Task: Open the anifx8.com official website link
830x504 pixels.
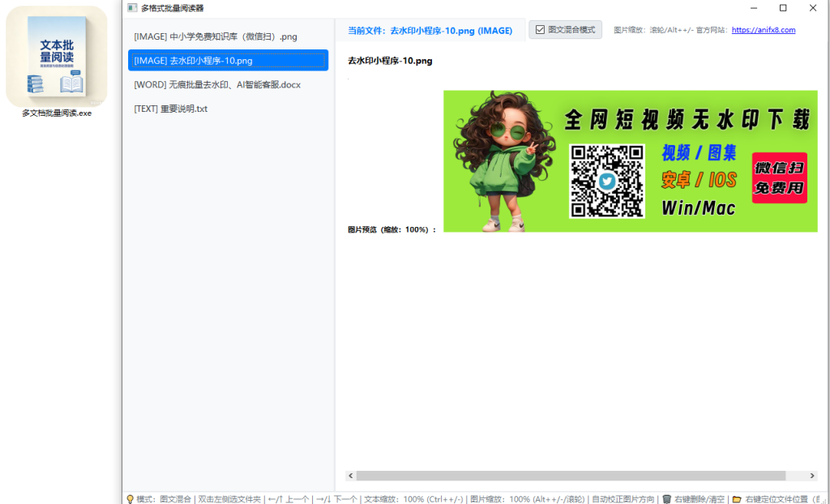Action: point(763,30)
